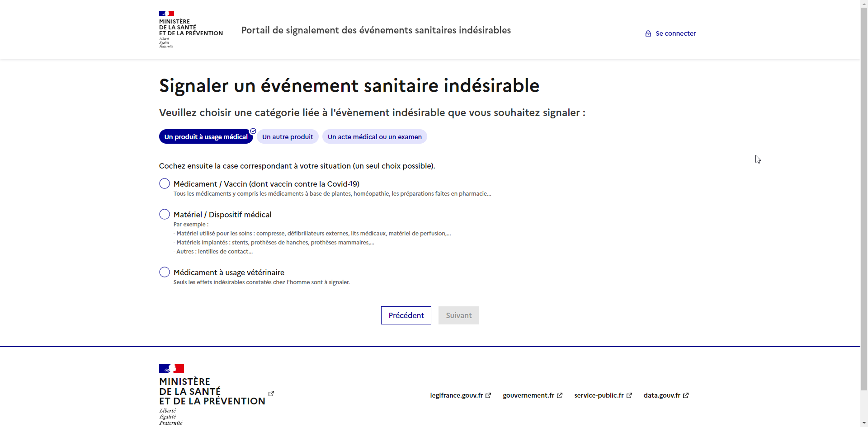Click the external-link icon next to data.gouv.fr
This screenshot has height=427, width=868.
point(686,395)
